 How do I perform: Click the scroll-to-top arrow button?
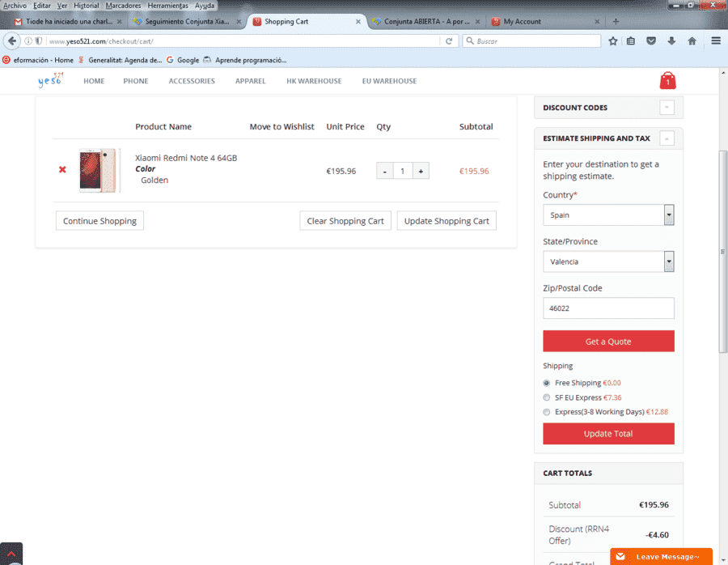pos(11,554)
